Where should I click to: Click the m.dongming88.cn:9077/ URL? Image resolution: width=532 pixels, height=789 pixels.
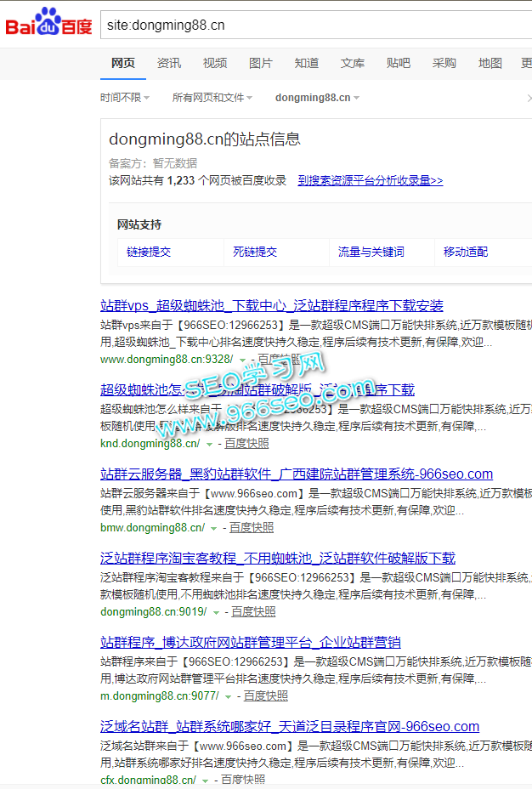click(x=160, y=696)
